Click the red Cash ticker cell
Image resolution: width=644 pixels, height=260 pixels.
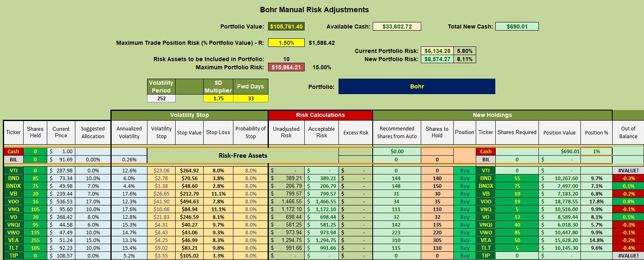(13, 151)
